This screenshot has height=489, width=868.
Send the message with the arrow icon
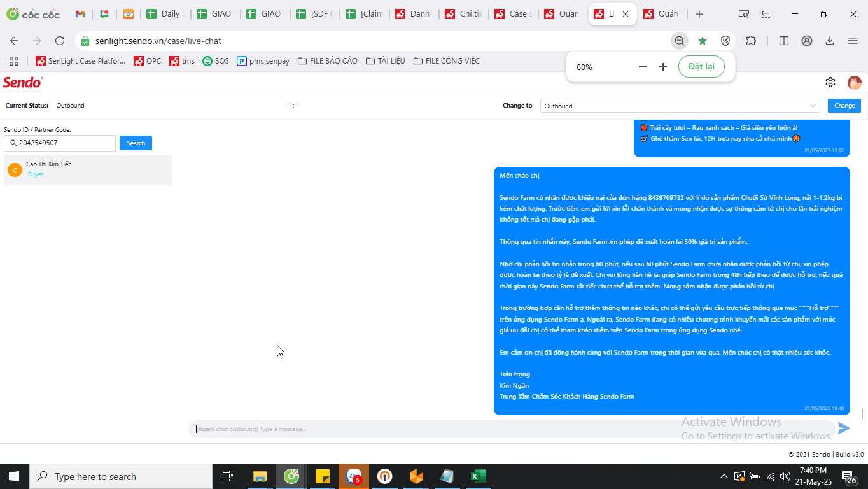point(844,429)
